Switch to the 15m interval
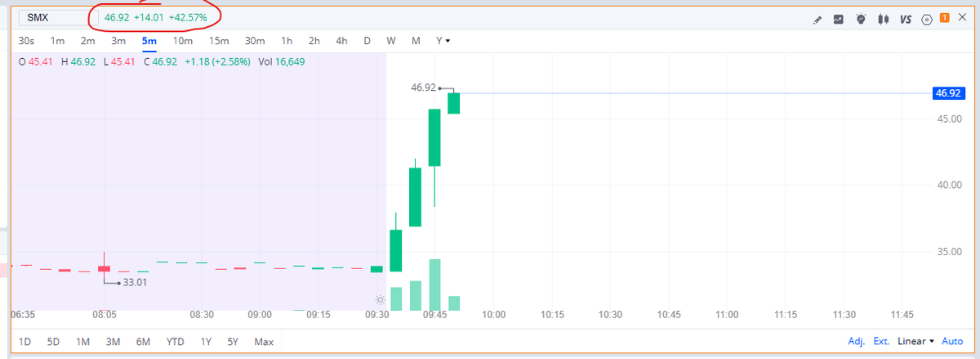The width and height of the screenshot is (980, 359). [218, 40]
